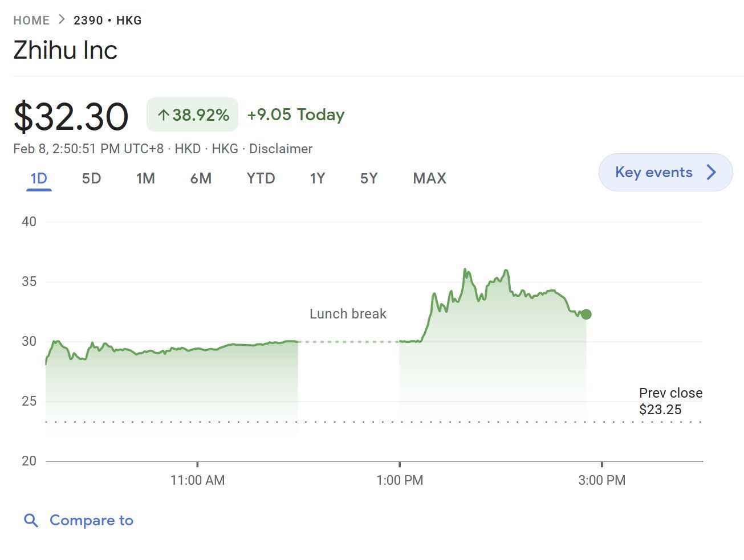The image size is (744, 560).
Task: Click the Key events chevron arrow
Action: 712,172
